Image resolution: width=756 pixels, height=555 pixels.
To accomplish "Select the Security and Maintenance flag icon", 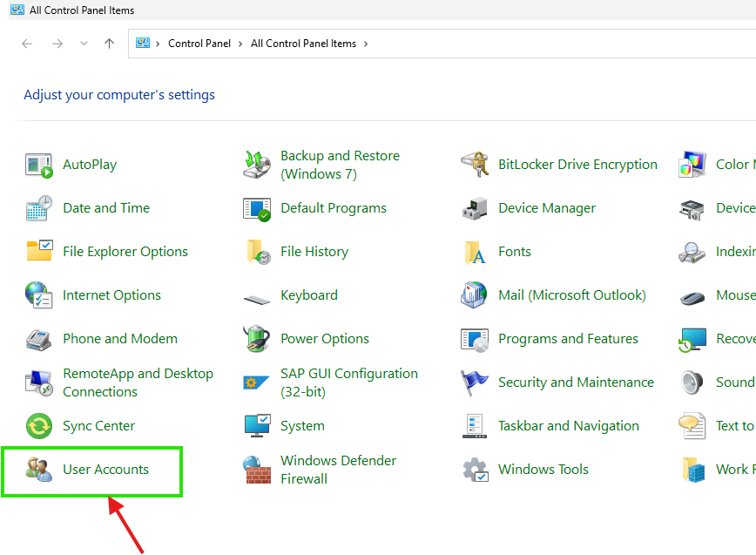I will tap(473, 382).
